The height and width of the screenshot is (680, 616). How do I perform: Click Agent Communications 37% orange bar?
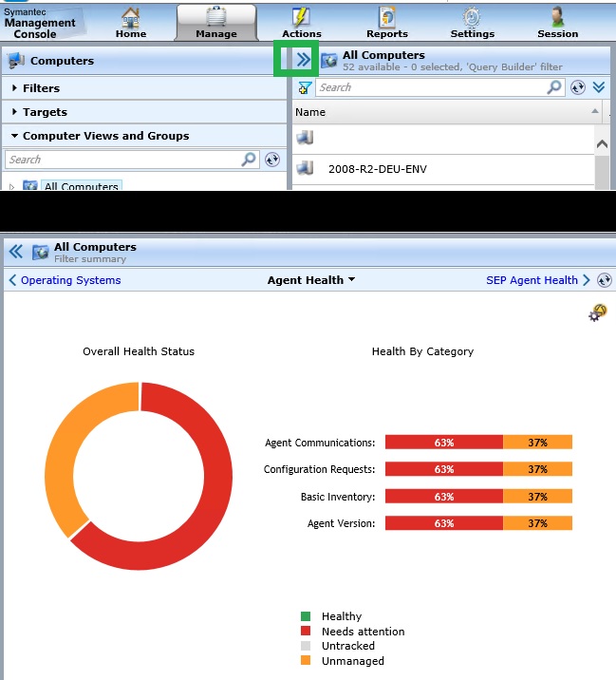tap(537, 443)
